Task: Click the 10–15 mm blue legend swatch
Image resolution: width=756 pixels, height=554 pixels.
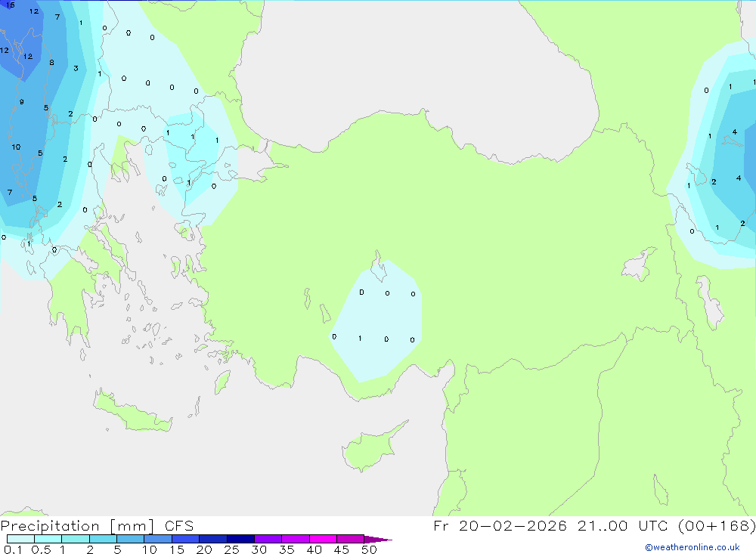Action: [158, 539]
